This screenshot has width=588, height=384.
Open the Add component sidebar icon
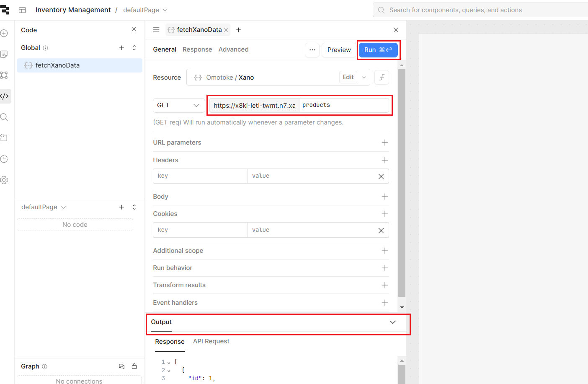(4, 33)
